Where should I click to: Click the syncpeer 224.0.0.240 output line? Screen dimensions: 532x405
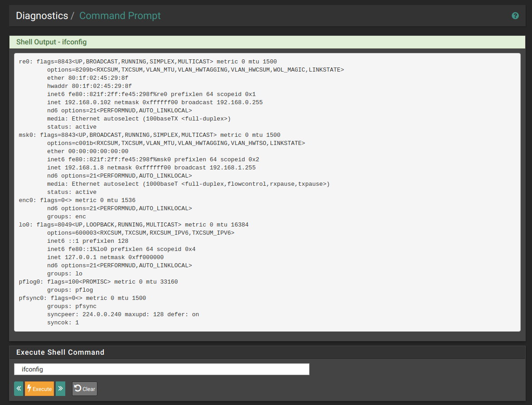coord(123,314)
